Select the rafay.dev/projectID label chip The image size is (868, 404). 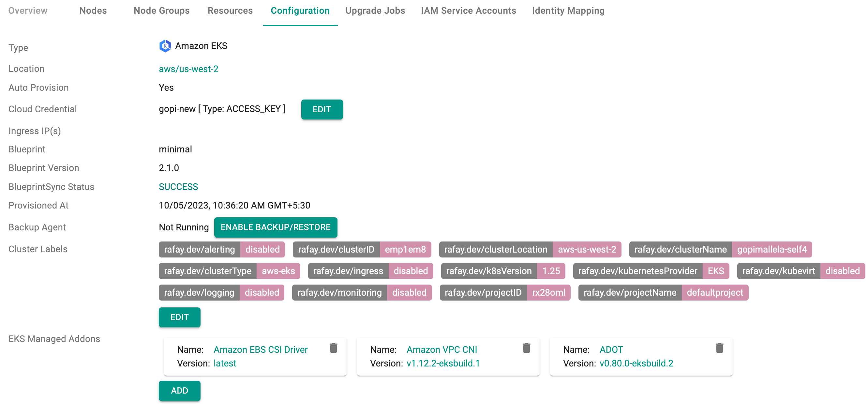(505, 293)
